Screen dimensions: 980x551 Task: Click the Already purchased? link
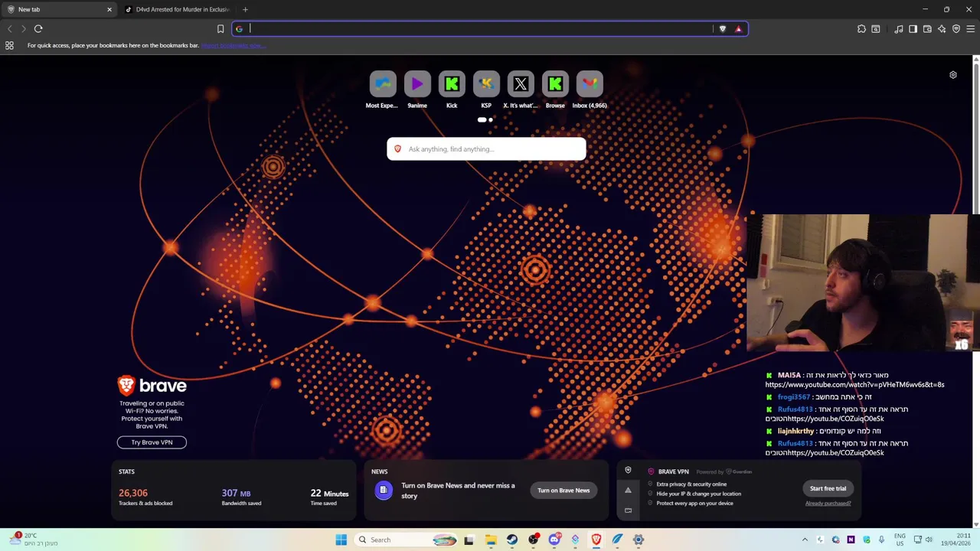828,503
